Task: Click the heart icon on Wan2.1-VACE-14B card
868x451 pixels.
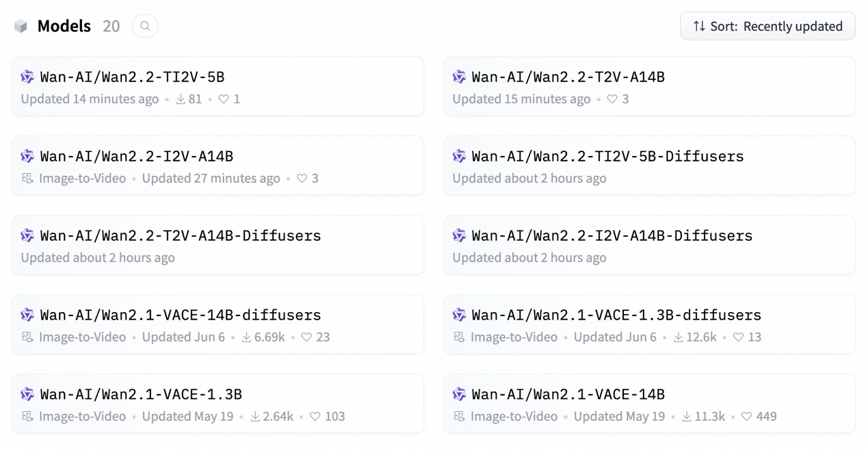Action: pos(747,417)
